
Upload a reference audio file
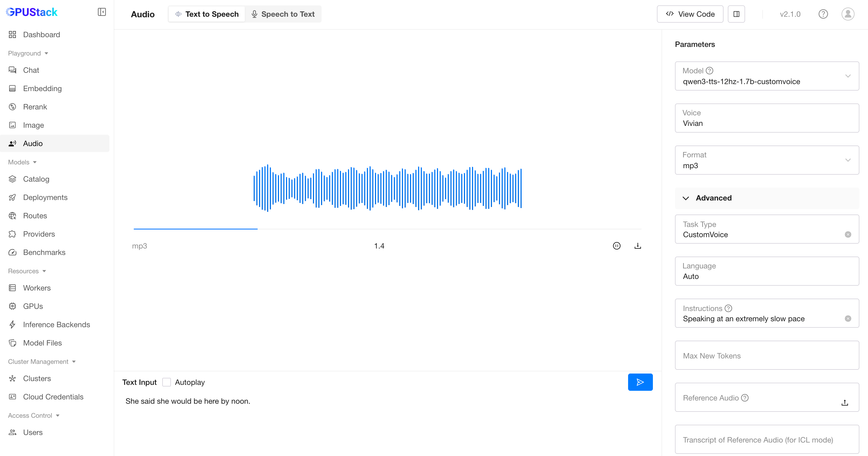(845, 402)
